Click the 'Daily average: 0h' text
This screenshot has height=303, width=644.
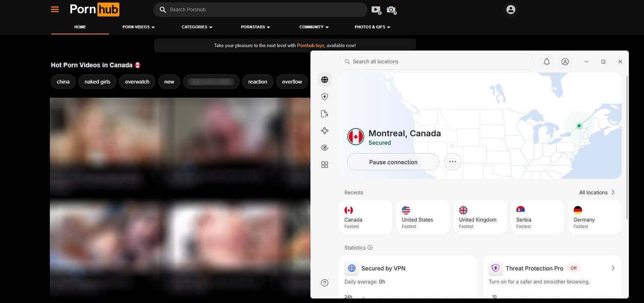tap(365, 282)
